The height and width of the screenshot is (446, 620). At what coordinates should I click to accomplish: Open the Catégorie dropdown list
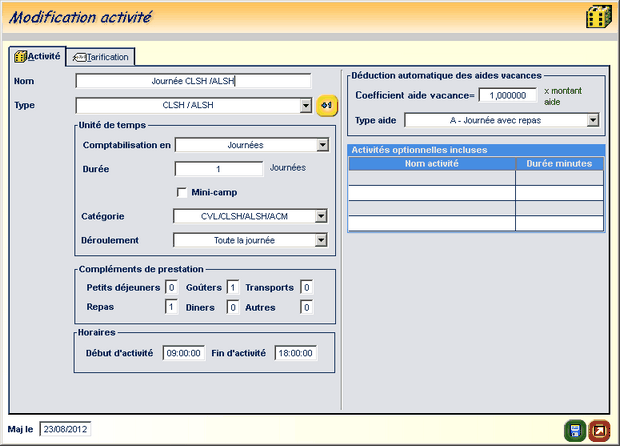(322, 216)
